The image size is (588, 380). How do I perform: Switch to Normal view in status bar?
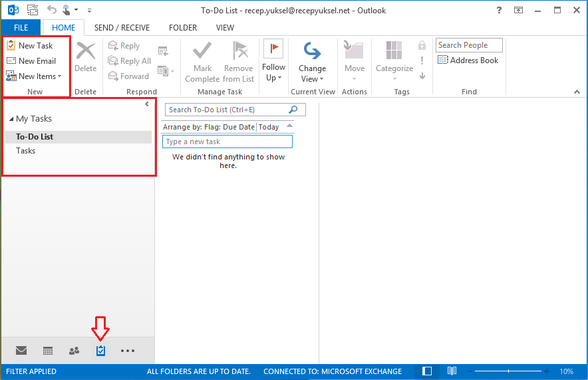click(x=427, y=371)
